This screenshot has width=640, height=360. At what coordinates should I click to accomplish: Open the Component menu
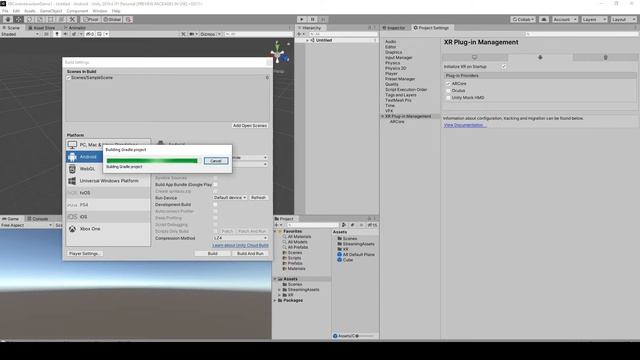click(77, 11)
